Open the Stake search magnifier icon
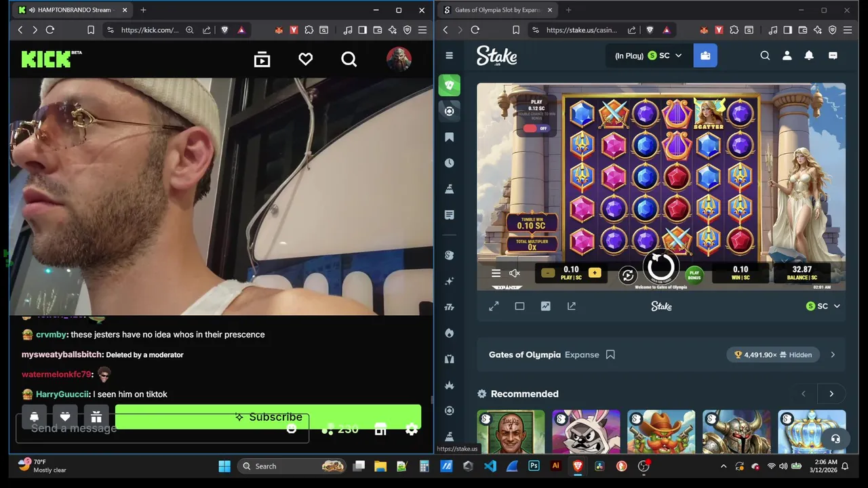The width and height of the screenshot is (868, 488). pos(765,56)
